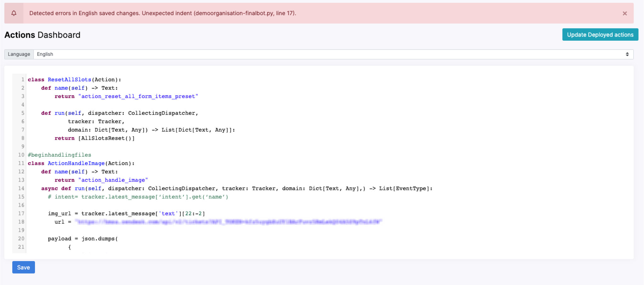Click the error message text in alert

[x=163, y=13]
